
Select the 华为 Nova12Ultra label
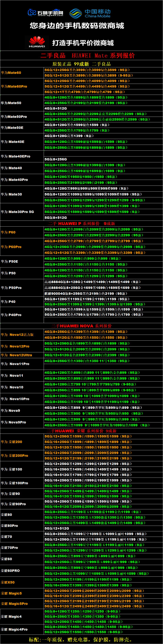click(x=16, y=355)
